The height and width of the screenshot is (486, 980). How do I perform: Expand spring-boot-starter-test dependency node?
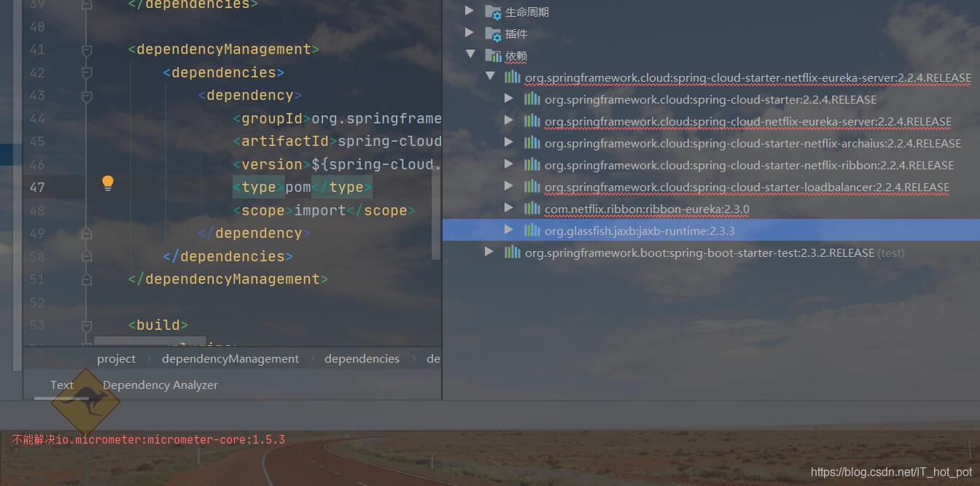[489, 252]
